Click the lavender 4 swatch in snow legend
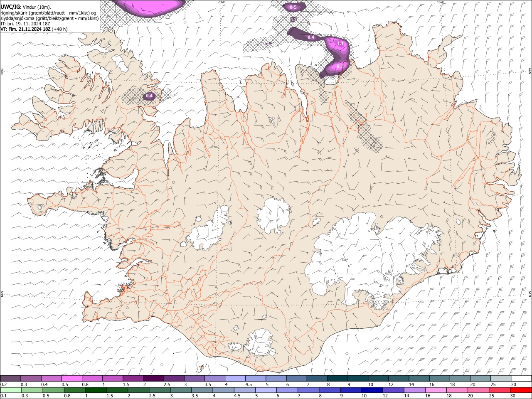The image size is (532, 399). point(235,378)
